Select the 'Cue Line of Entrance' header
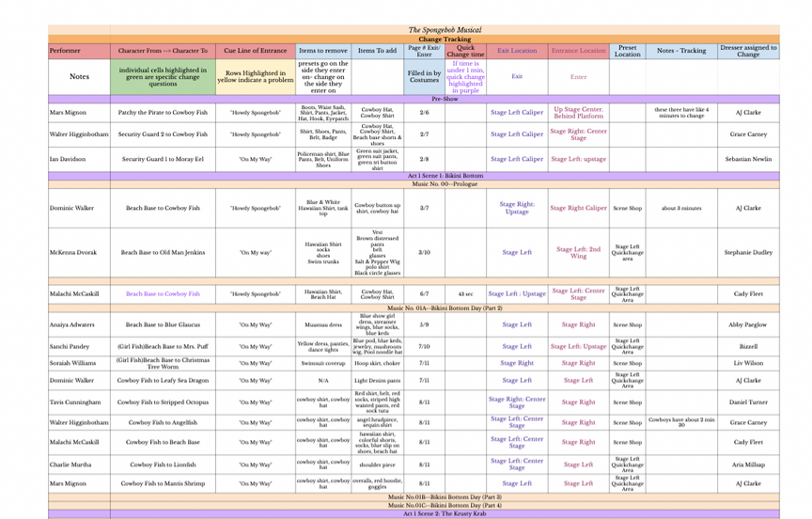812x519 pixels. point(255,51)
